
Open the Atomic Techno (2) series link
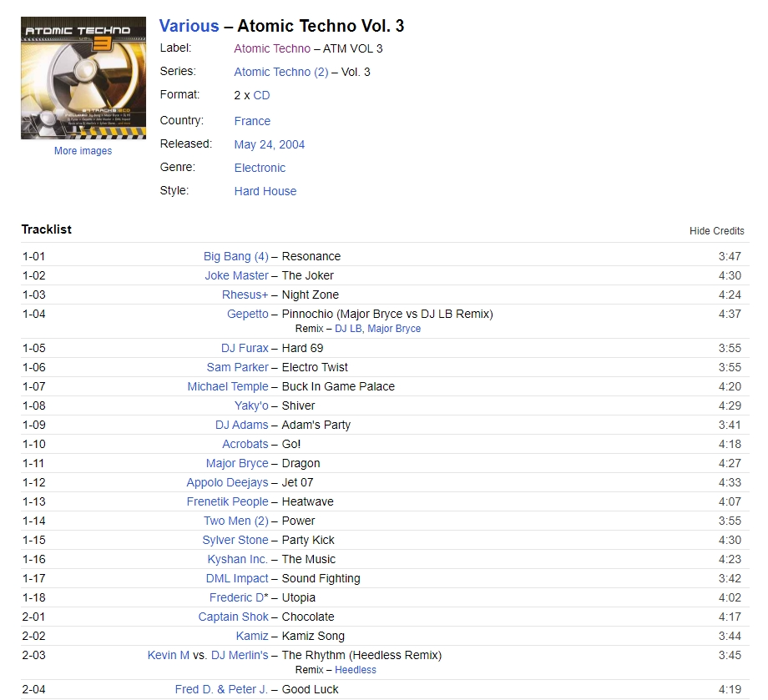[281, 72]
